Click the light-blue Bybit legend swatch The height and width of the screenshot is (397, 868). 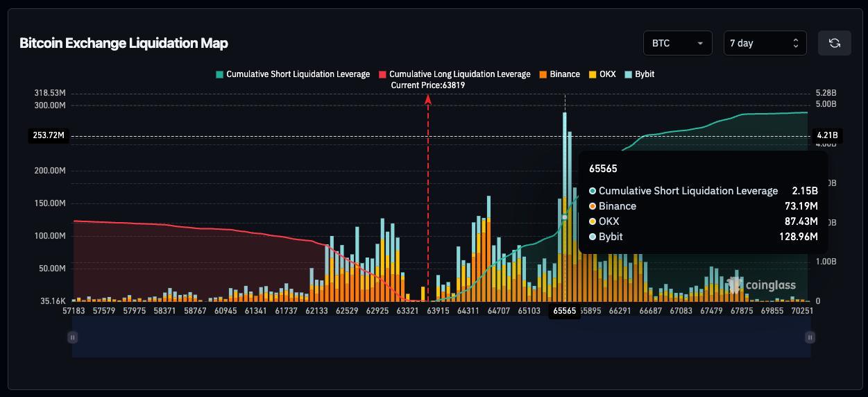[x=628, y=74]
